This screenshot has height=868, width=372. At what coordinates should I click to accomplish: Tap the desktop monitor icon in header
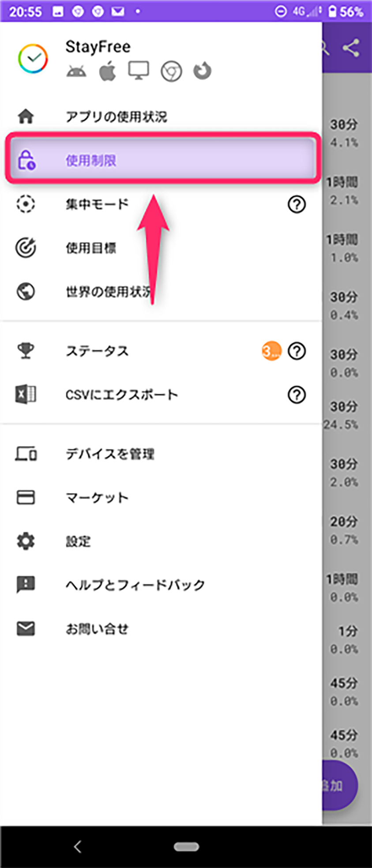[139, 71]
